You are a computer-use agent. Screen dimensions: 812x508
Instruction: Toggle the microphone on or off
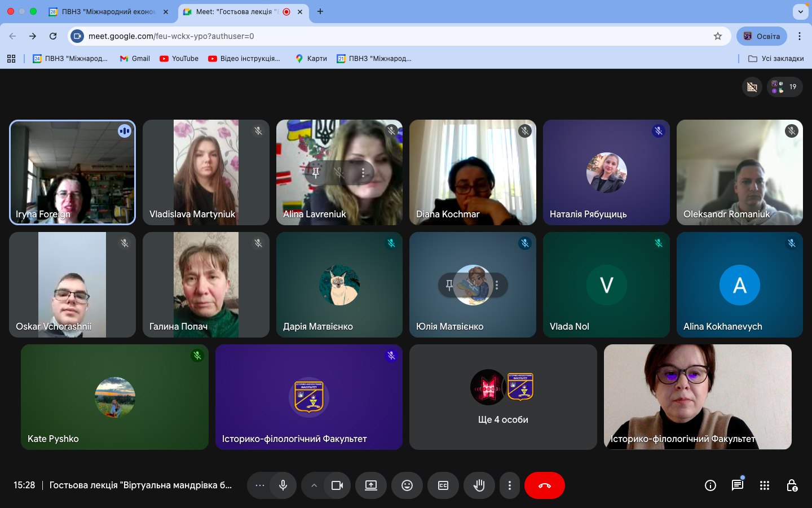(283, 485)
